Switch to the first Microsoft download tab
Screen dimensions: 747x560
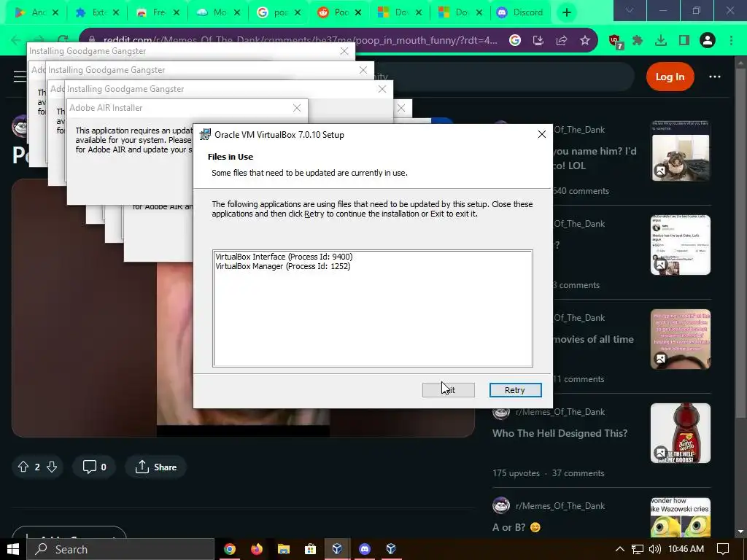point(400,12)
